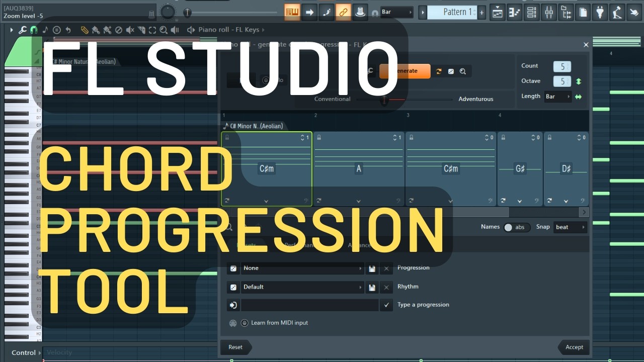This screenshot has width=644, height=362.
Task: Select the Paint brush tool in piano roll
Action: pos(96,30)
